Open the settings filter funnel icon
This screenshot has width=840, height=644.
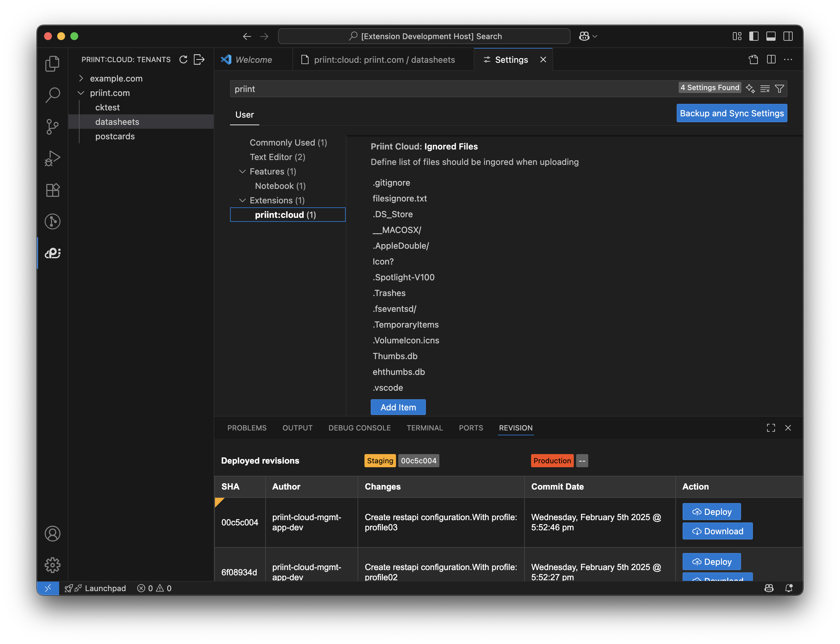tap(779, 89)
